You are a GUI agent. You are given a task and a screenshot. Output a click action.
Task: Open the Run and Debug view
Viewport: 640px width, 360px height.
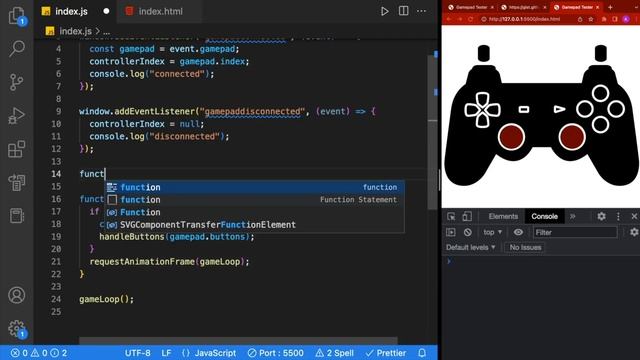(x=17, y=116)
